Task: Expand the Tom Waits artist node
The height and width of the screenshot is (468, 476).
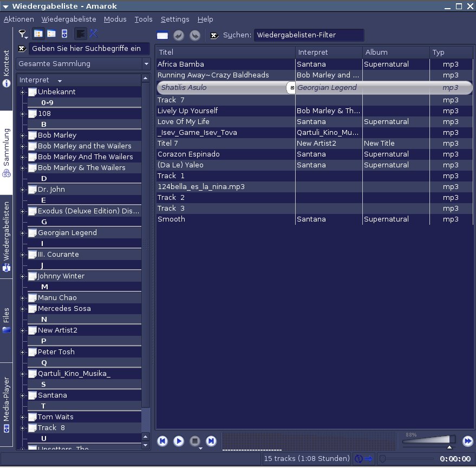Action: [22, 417]
